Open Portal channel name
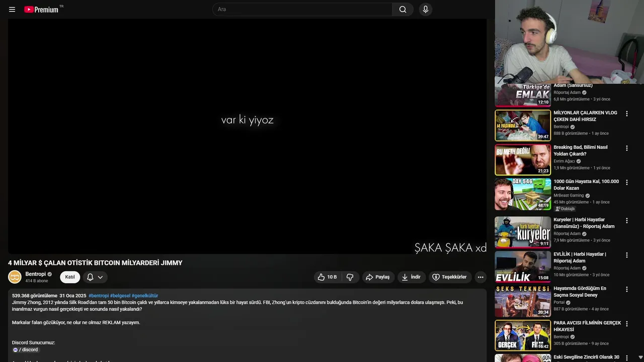 (559, 303)
